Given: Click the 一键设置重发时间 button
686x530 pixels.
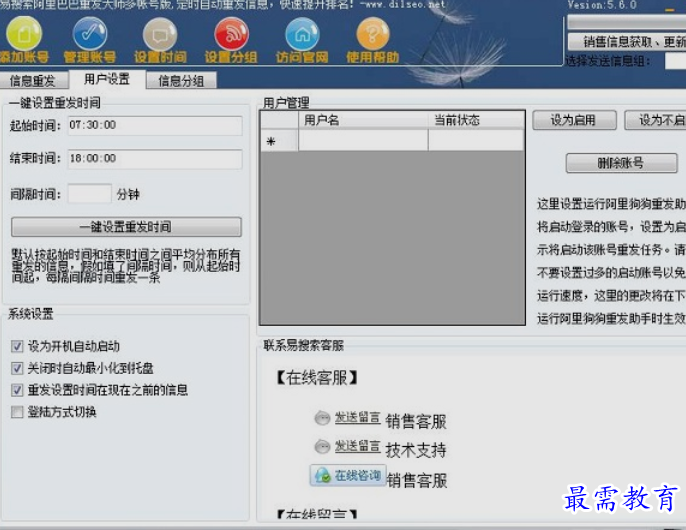Looking at the screenshot, I should pos(126,227).
